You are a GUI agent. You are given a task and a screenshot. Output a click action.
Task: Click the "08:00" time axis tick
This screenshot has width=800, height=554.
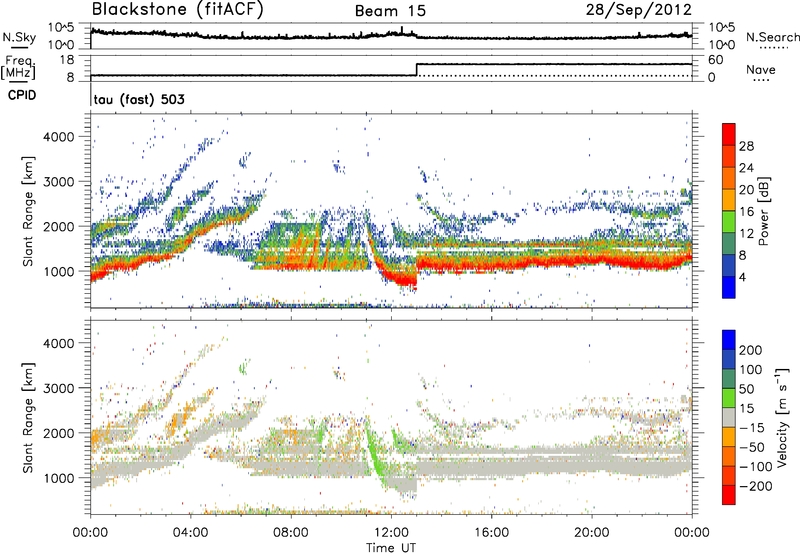[290, 533]
